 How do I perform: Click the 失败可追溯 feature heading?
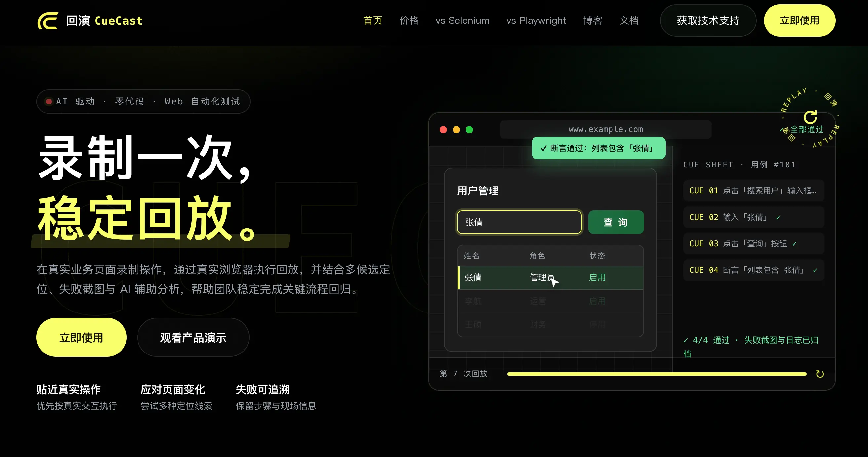coord(262,390)
